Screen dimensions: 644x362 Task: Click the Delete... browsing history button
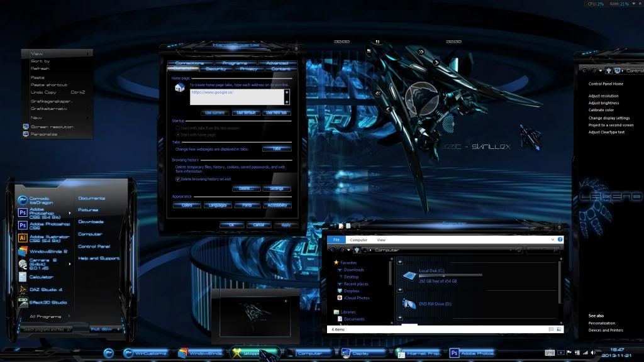coord(246,189)
